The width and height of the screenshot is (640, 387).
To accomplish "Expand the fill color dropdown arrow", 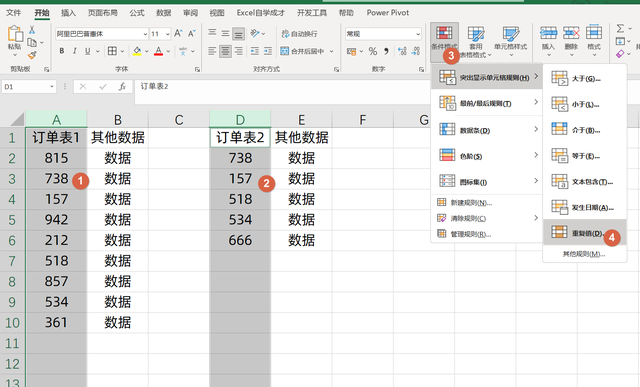I will (147, 51).
